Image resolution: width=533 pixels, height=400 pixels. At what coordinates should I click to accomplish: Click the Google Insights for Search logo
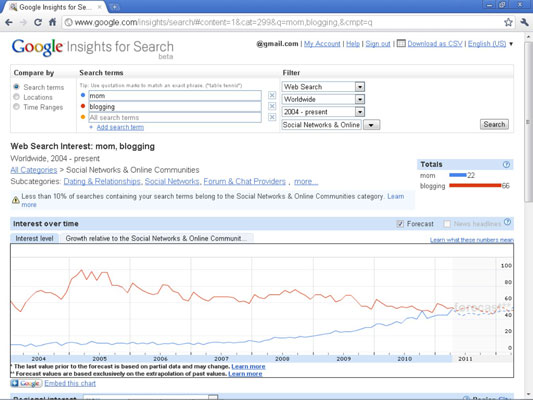point(92,48)
